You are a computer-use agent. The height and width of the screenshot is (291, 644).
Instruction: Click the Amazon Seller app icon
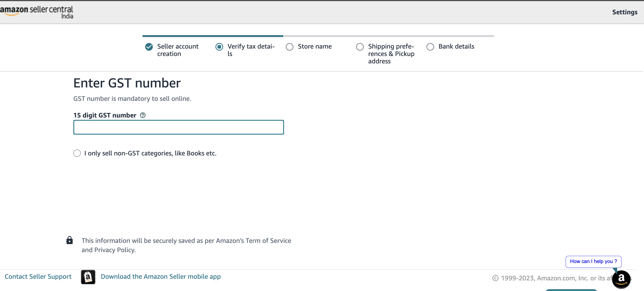tap(88, 277)
